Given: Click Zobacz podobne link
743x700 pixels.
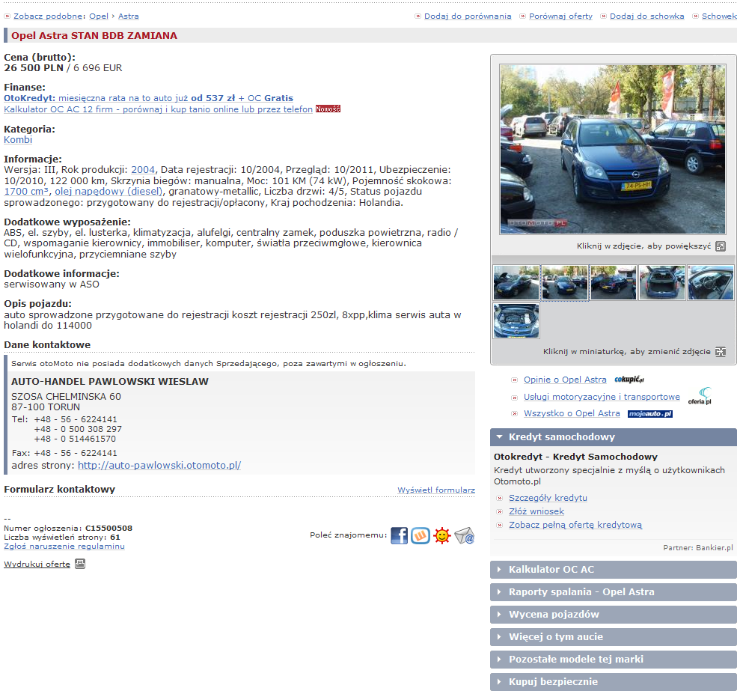Looking at the screenshot, I should click(x=48, y=16).
